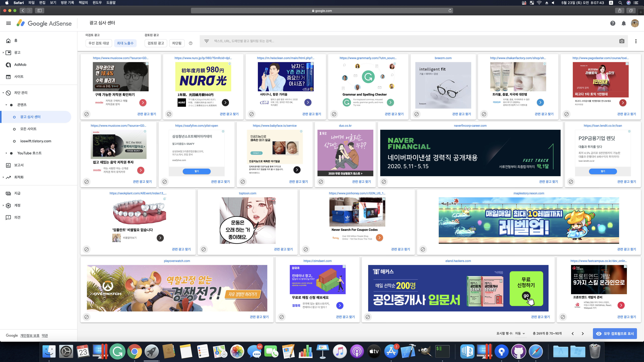Screen dimensions: 644x362
Task: Open the 책갈피 menu in menu bar
Action: click(x=83, y=3)
